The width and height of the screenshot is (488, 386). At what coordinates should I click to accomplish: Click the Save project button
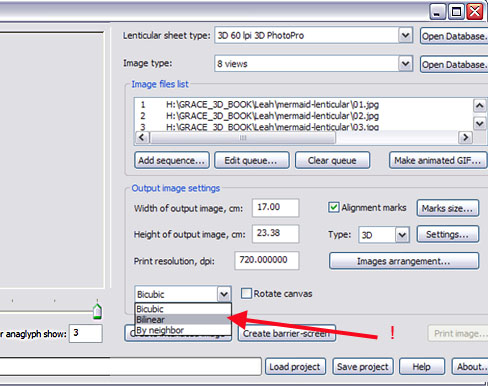[x=363, y=367]
